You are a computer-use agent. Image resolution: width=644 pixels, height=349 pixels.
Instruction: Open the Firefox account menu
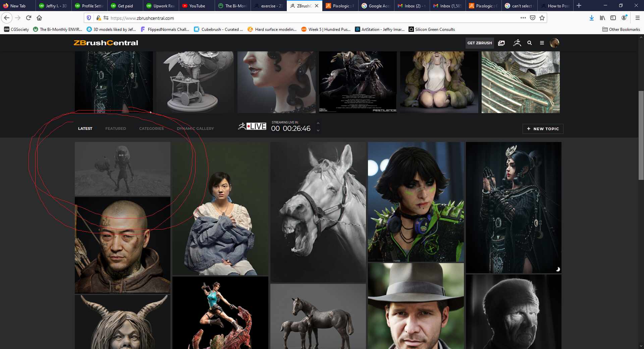pos(624,18)
